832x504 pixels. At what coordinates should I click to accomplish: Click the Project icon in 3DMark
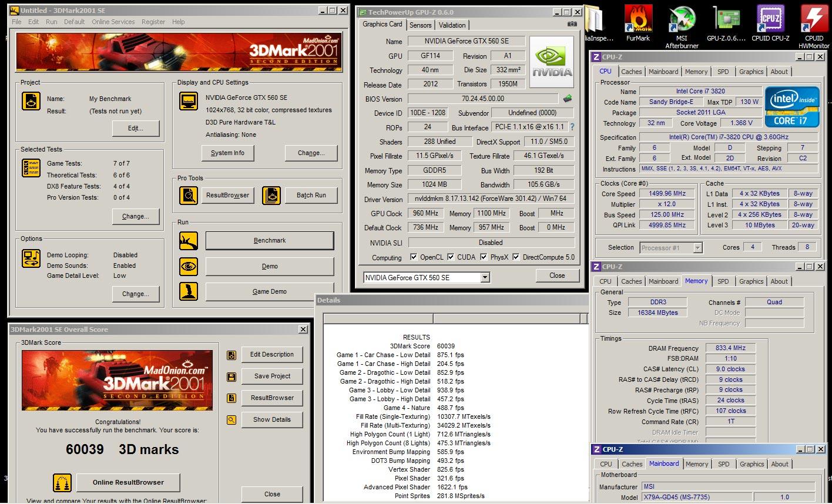tap(31, 101)
